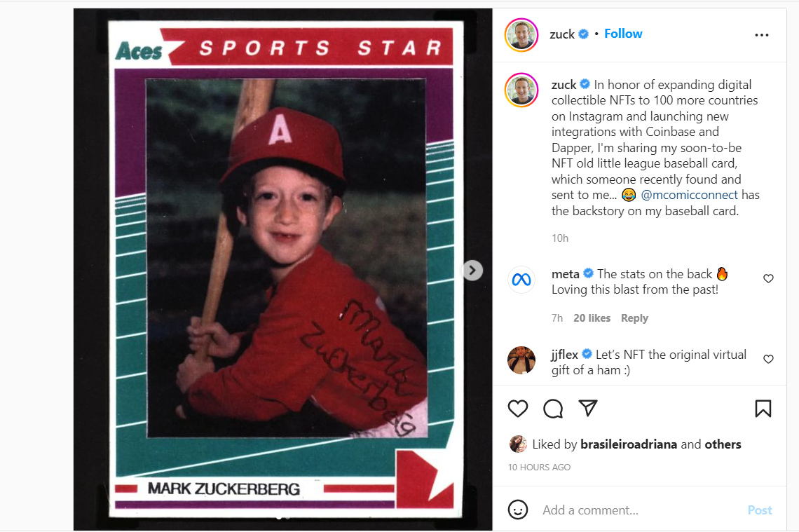Like the jjflex comment with its heart

(x=768, y=359)
